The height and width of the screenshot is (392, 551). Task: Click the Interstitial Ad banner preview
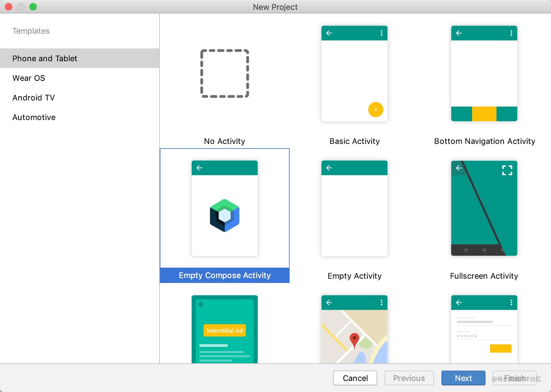224,330
